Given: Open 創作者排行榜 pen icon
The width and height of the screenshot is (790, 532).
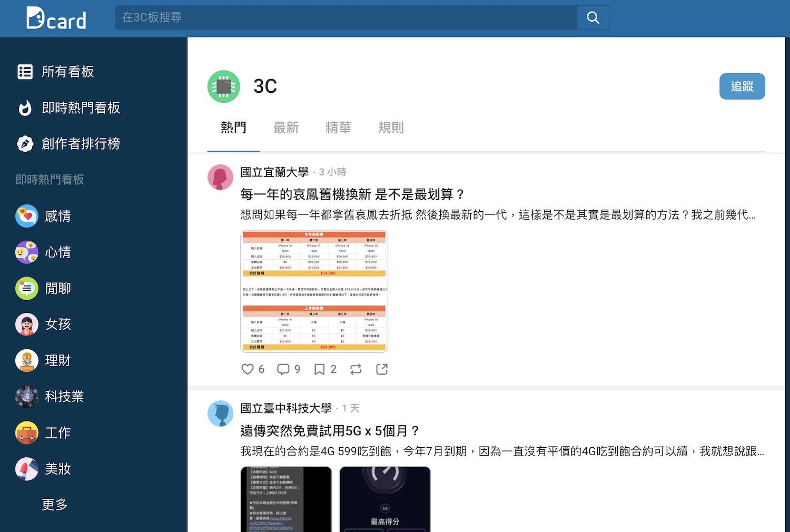Looking at the screenshot, I should 25,143.
